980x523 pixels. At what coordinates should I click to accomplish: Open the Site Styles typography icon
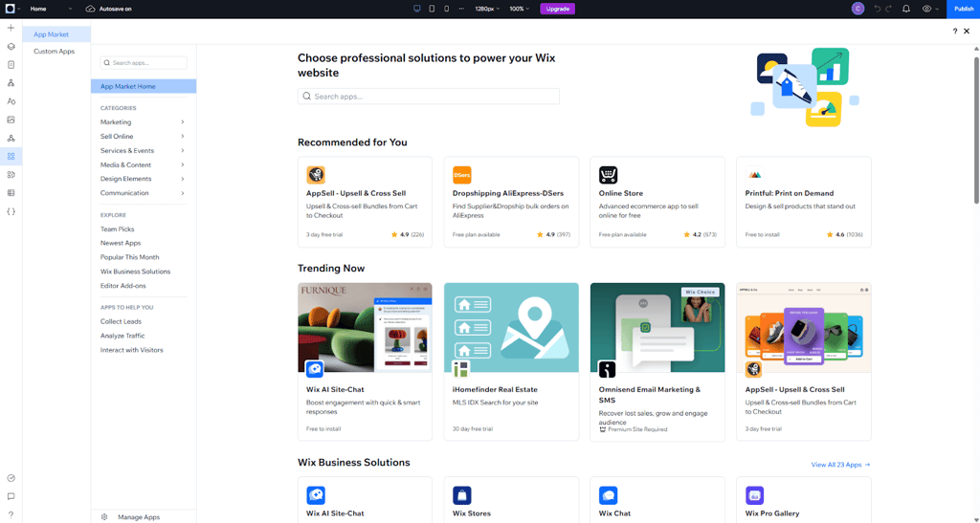[x=11, y=101]
